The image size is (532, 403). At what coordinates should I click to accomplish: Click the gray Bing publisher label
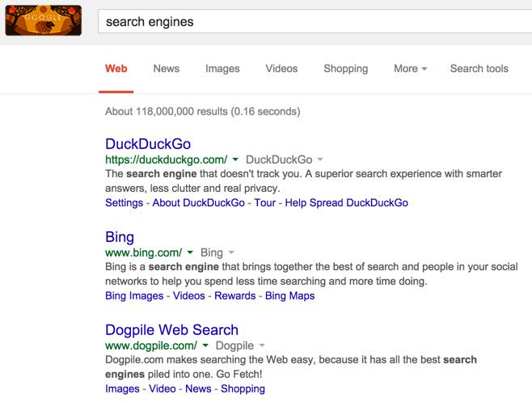[212, 252]
